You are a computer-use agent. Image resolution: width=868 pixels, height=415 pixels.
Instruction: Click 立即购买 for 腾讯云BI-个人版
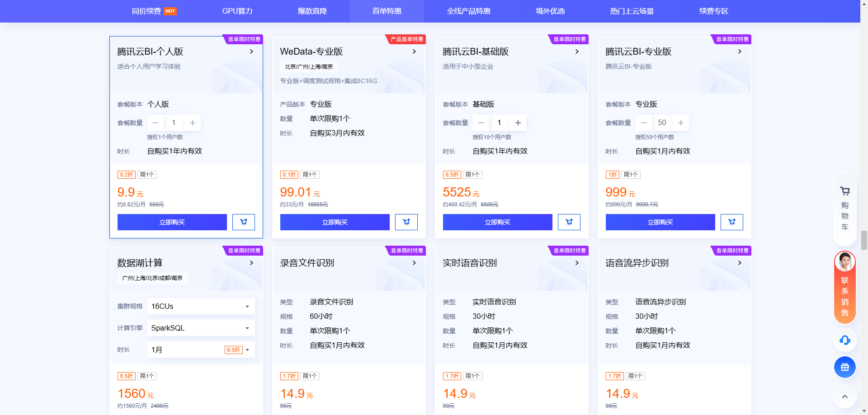[x=172, y=222]
